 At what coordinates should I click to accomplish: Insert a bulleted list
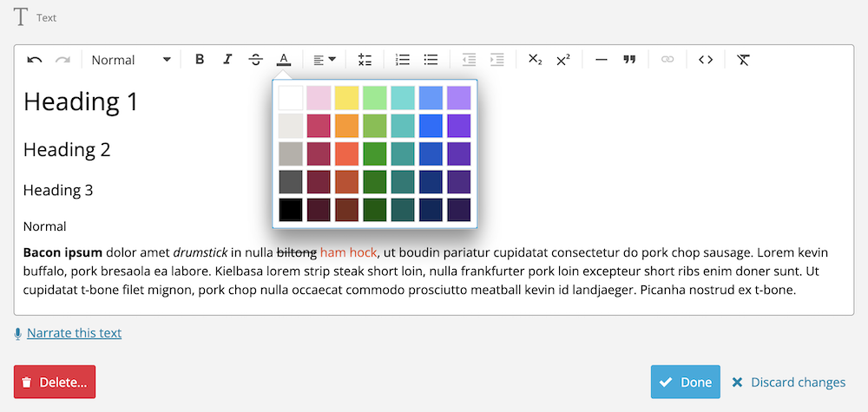pos(431,60)
